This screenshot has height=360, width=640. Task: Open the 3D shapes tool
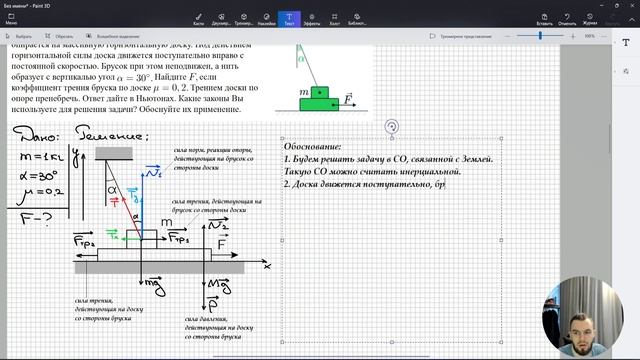coord(244,19)
